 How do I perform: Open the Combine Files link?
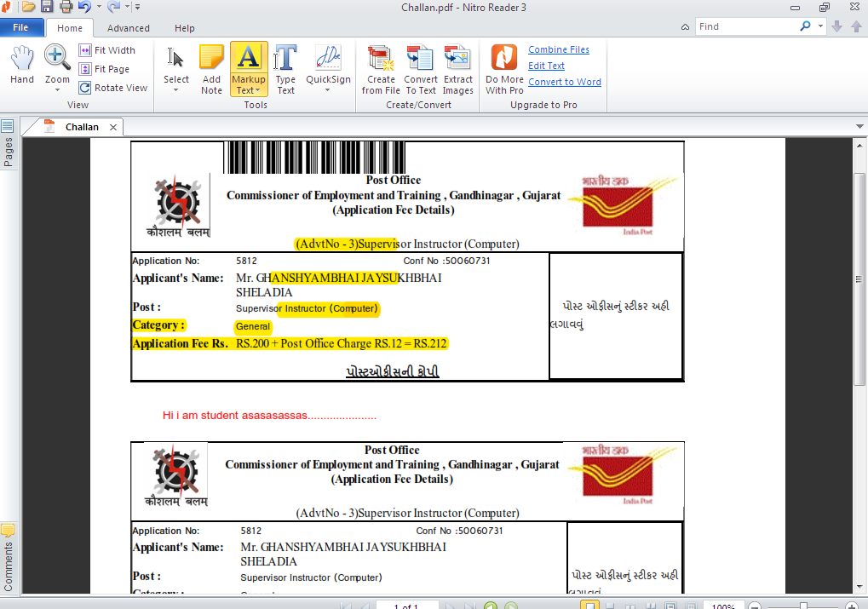point(559,49)
